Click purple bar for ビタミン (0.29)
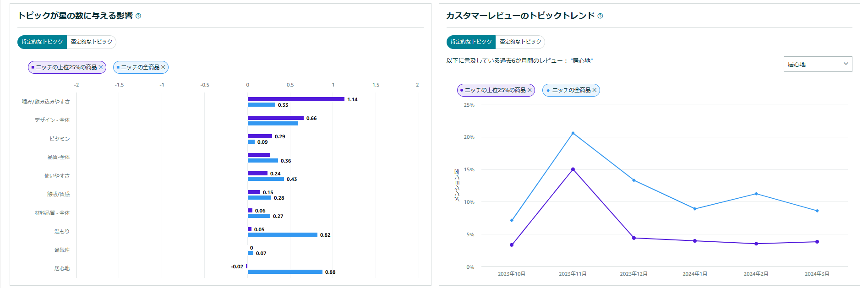868x288 pixels. [260, 136]
